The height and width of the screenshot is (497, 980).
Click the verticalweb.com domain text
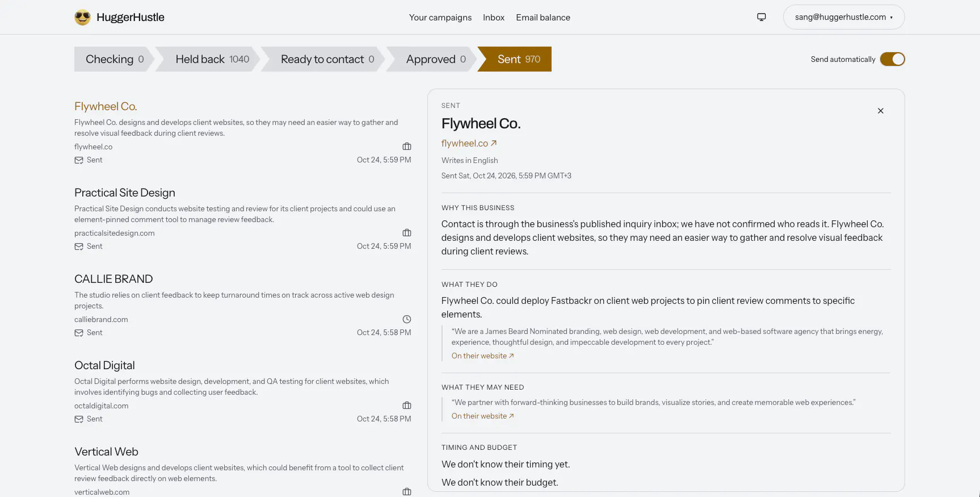[102, 492]
